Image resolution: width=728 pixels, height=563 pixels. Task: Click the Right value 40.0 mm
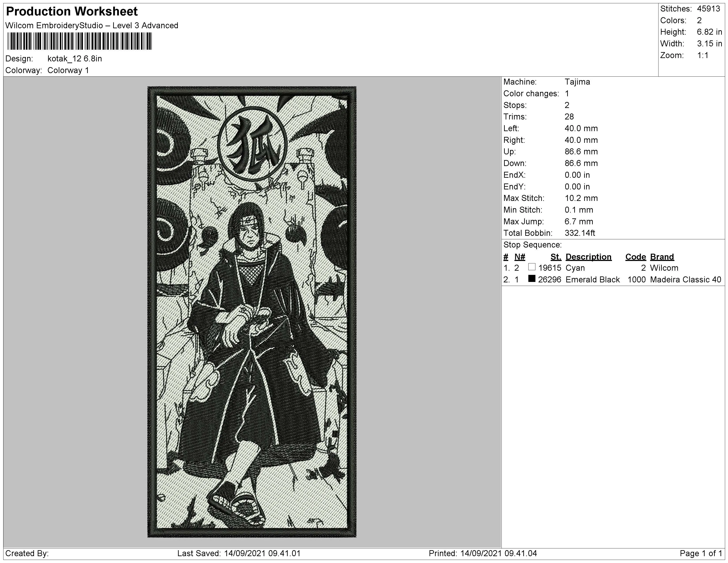click(581, 140)
